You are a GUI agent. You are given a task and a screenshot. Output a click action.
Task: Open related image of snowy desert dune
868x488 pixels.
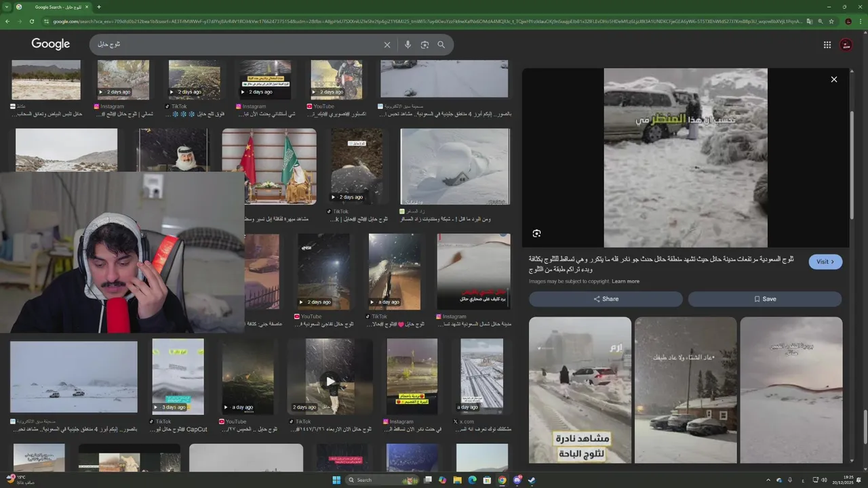click(791, 390)
